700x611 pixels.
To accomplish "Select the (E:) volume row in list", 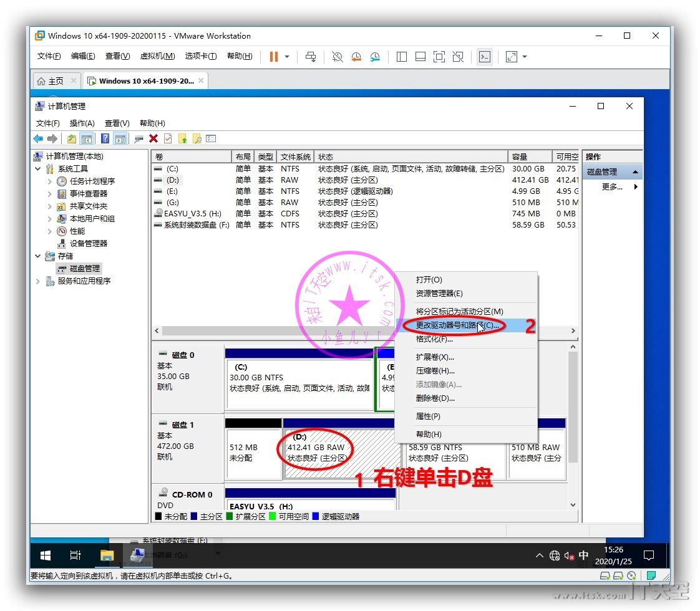I will (365, 191).
